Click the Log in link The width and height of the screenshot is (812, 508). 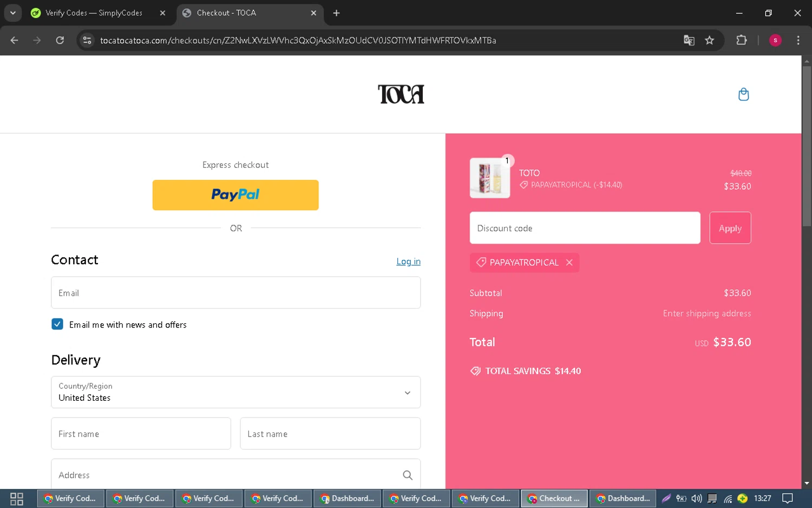408,261
